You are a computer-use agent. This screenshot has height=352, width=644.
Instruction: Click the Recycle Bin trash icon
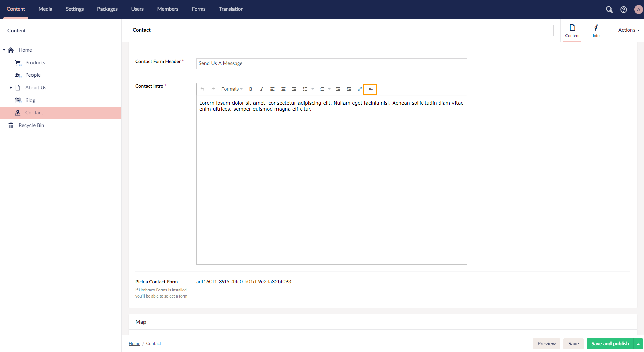(11, 125)
